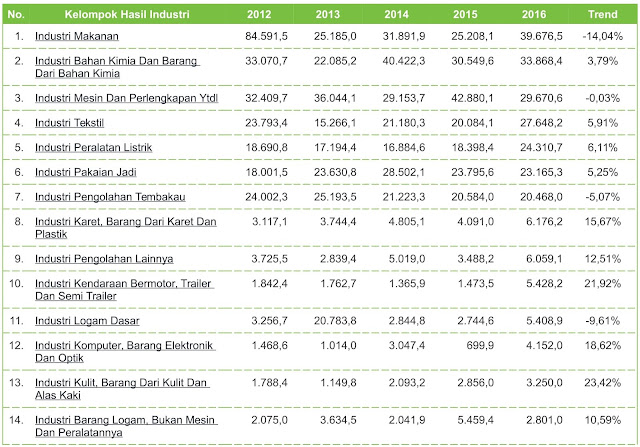Click the 2015 value 5.459,4
This screenshot has width=640, height=447.
(x=475, y=420)
